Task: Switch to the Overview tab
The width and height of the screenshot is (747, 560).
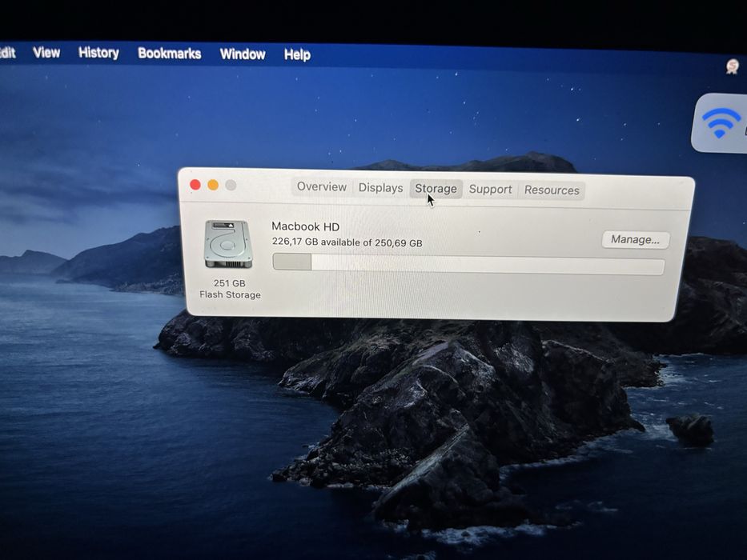Action: click(x=322, y=186)
